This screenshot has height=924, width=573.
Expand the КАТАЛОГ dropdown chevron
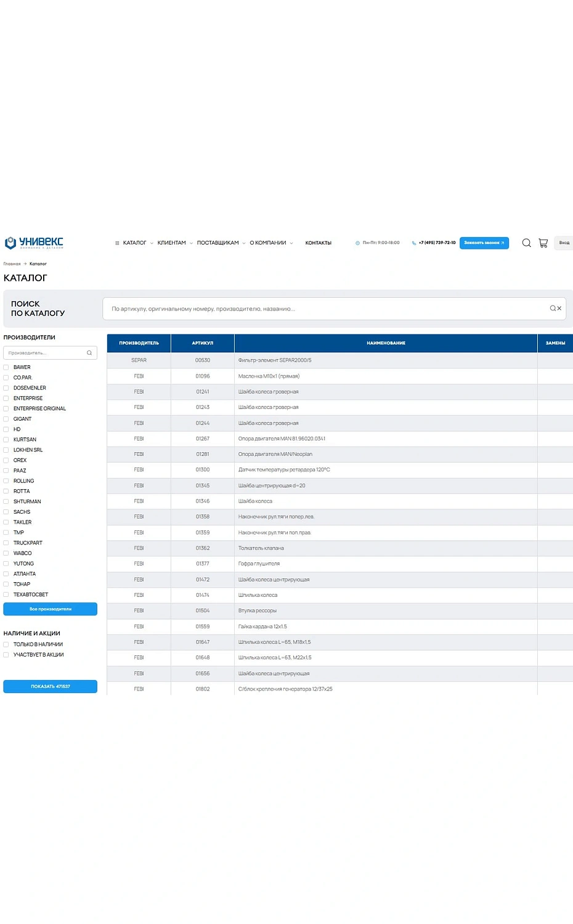tap(152, 243)
